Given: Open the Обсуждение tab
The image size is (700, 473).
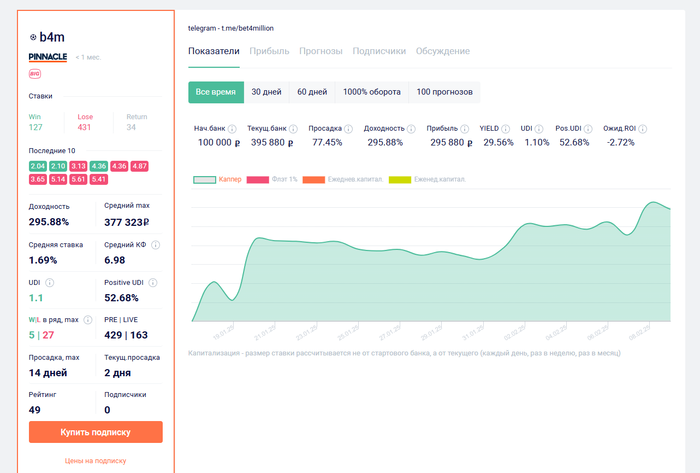Looking at the screenshot, I should [x=442, y=51].
